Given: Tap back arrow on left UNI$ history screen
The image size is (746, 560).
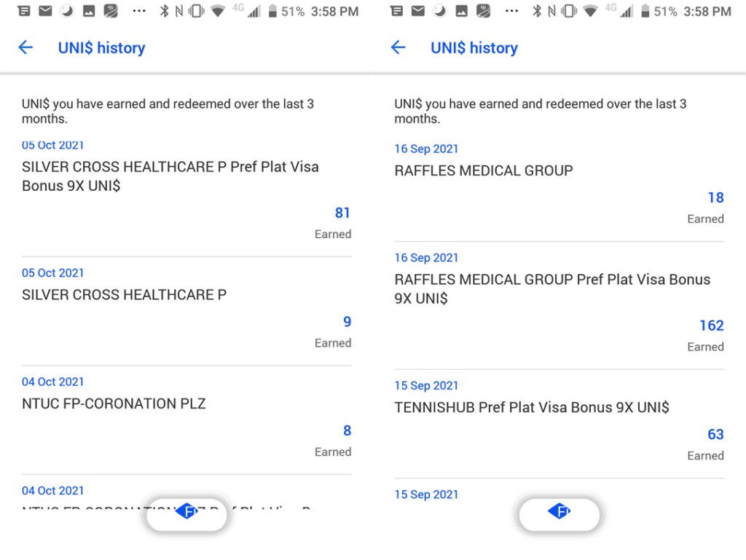Looking at the screenshot, I should tap(25, 47).
